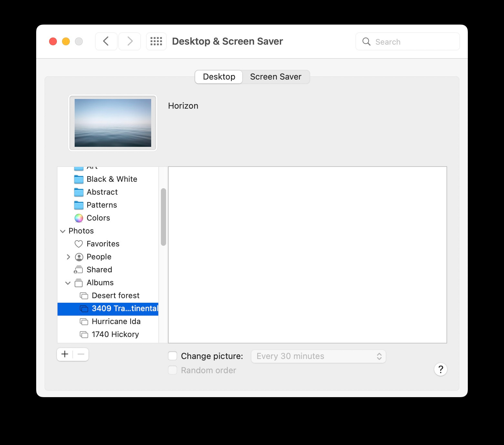Switch to the Desktop tab

(x=219, y=77)
